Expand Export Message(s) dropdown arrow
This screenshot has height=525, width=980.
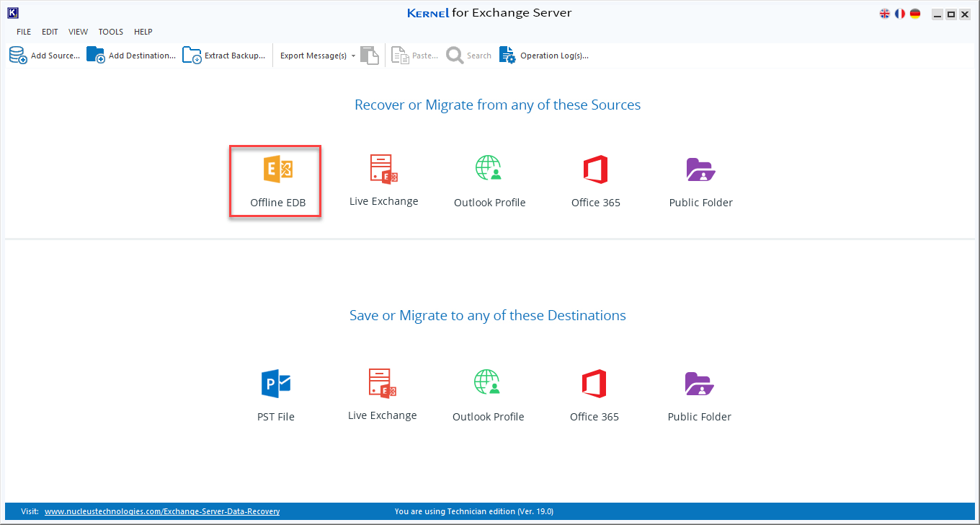[x=353, y=56]
